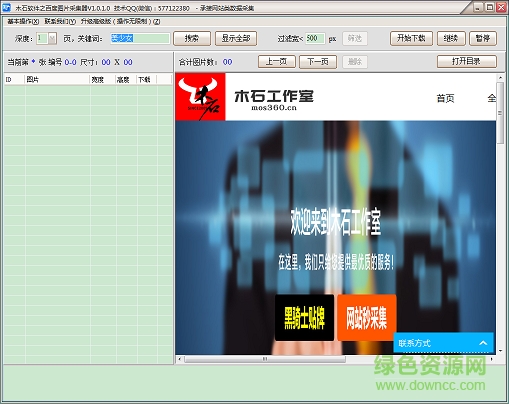Click the 继续 button

coord(451,38)
